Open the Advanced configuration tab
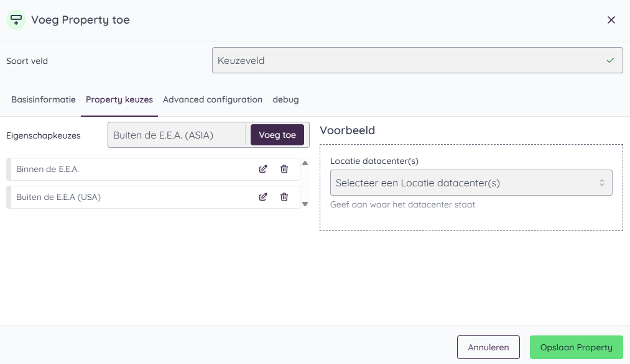This screenshot has width=630, height=364. coord(213,99)
